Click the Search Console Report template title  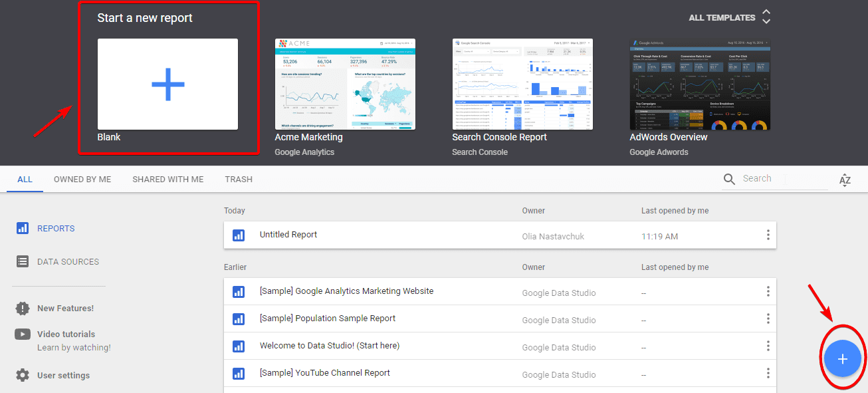click(500, 137)
